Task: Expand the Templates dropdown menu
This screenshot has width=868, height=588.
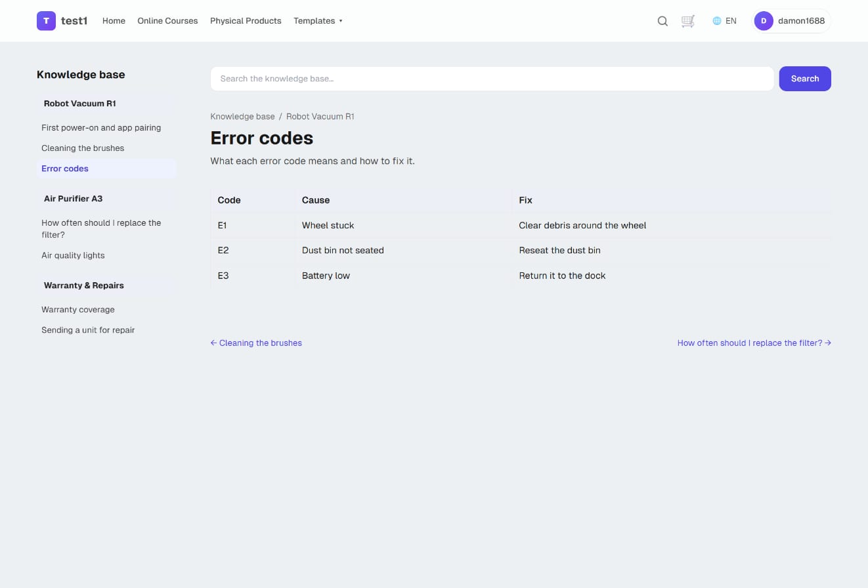Action: [318, 21]
